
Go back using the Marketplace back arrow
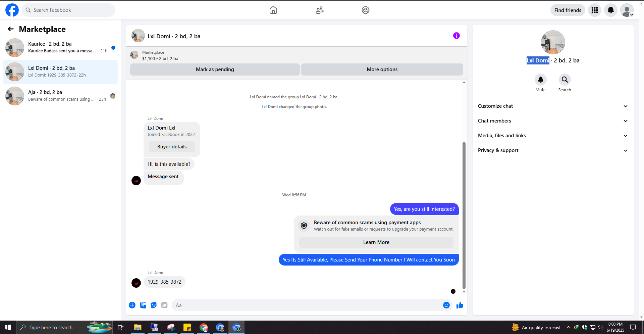click(11, 29)
